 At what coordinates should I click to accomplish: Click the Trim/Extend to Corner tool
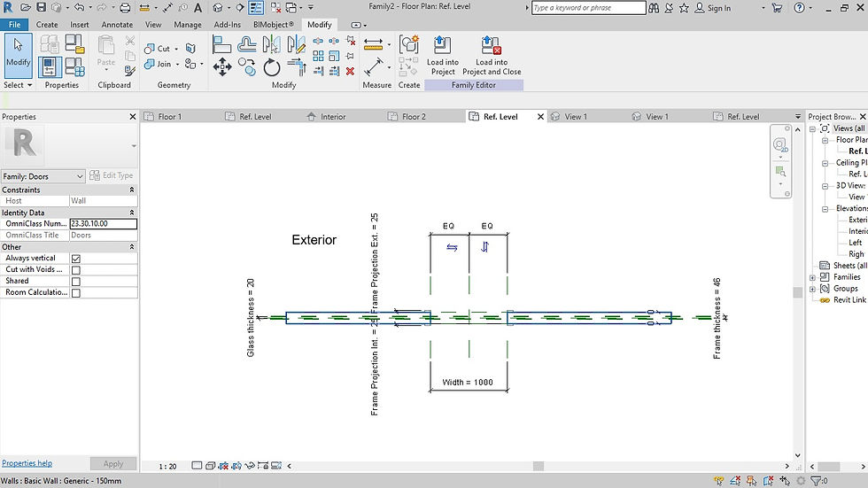[x=297, y=67]
